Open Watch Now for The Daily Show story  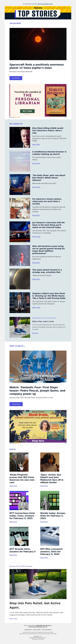pos(36,187)
